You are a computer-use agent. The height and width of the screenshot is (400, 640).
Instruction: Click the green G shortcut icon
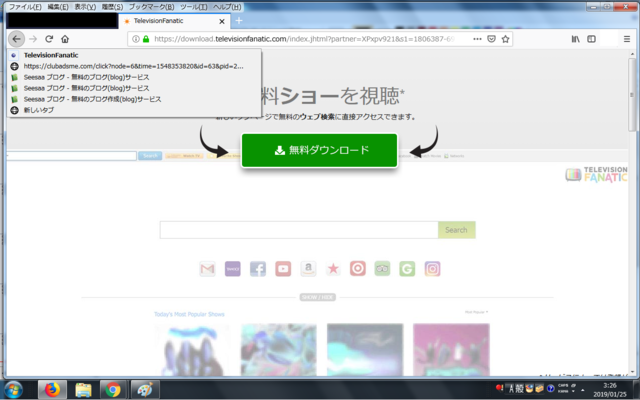[x=407, y=269]
